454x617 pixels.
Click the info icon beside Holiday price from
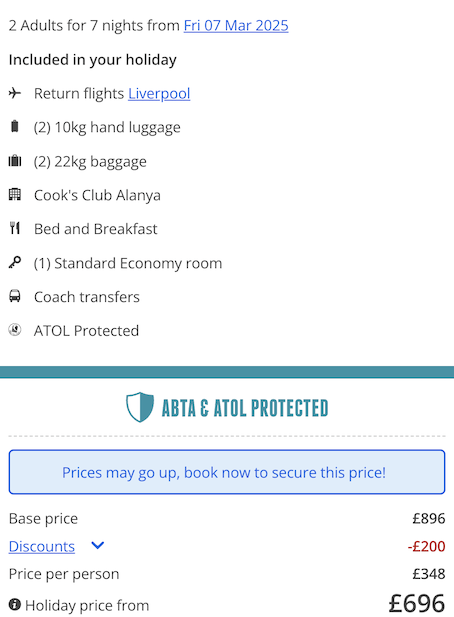15,604
